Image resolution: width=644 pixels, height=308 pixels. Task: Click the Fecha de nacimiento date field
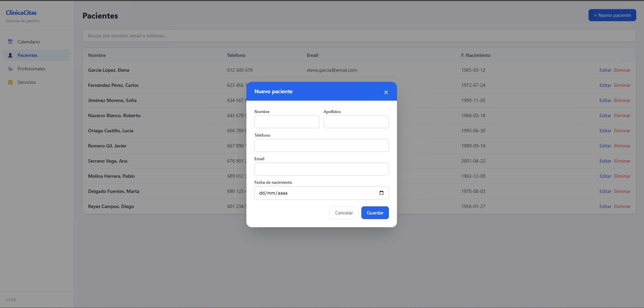(x=321, y=193)
